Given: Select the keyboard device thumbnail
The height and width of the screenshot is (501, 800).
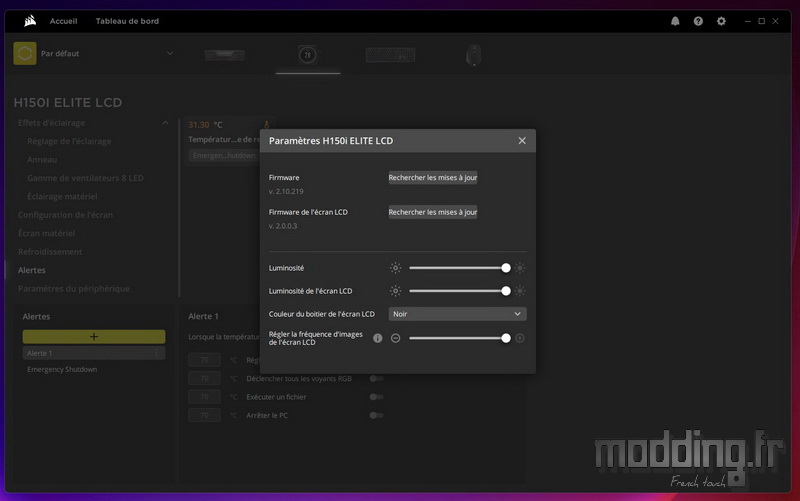Looking at the screenshot, I should 390,55.
